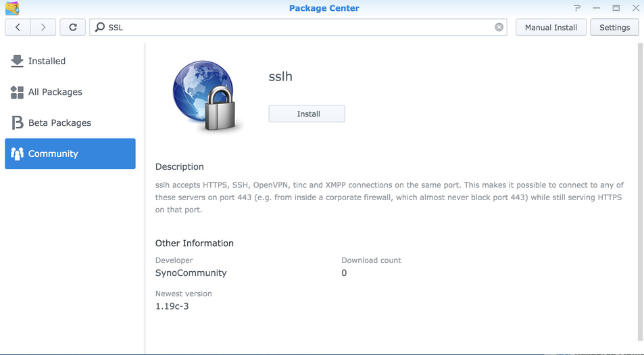The width and height of the screenshot is (644, 355).
Task: Click the Package Center window title
Action: pos(324,8)
